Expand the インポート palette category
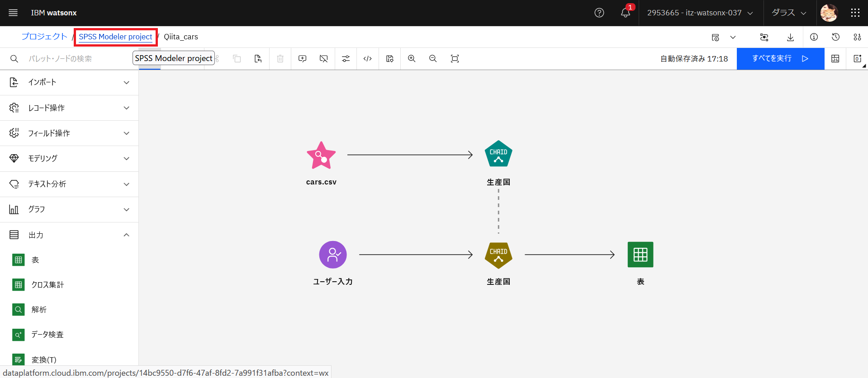Viewport: 868px width, 378px height. click(69, 82)
